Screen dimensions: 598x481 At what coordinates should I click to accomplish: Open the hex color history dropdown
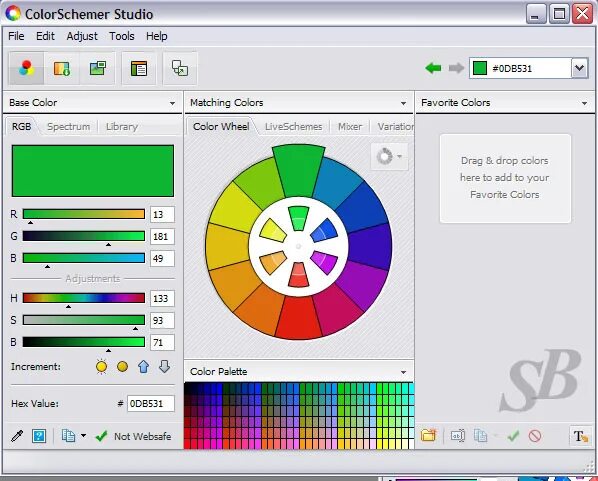tap(580, 68)
